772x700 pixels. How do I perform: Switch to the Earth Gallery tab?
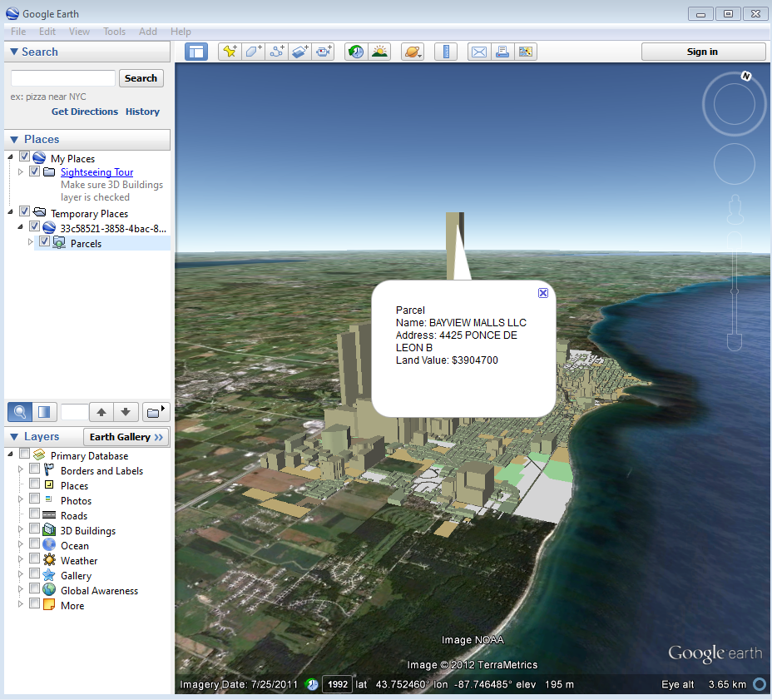(126, 436)
